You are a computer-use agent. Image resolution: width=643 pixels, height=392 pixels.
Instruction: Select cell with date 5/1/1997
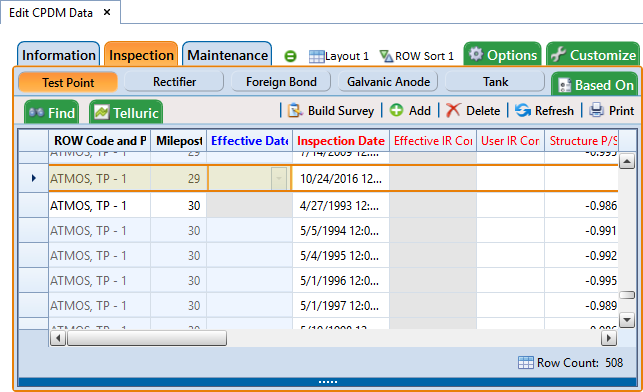(x=341, y=305)
